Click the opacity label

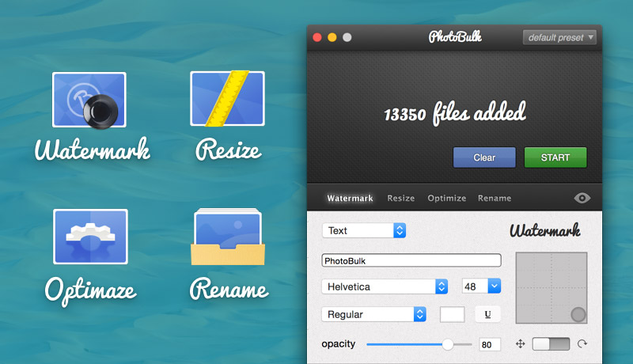point(339,344)
